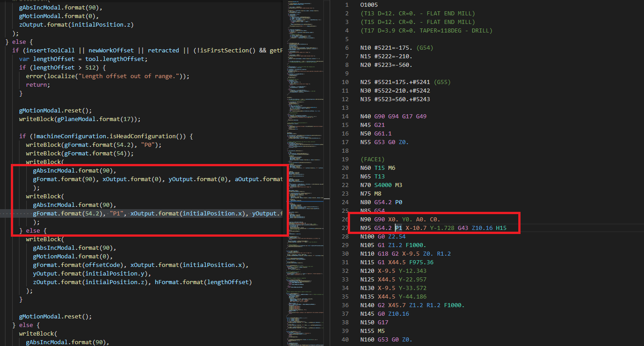Click the highlighted N95 G54.2 P1 line

pos(434,228)
